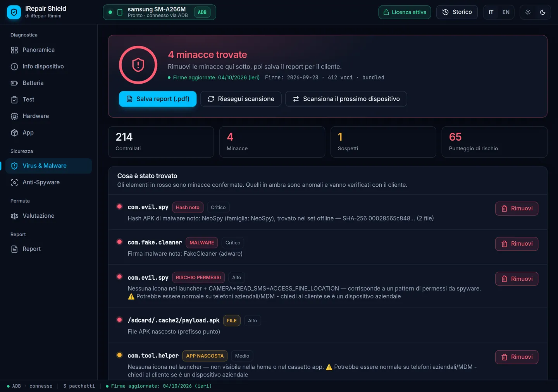Switch language to EN
This screenshot has width=558, height=392.
[x=506, y=12]
